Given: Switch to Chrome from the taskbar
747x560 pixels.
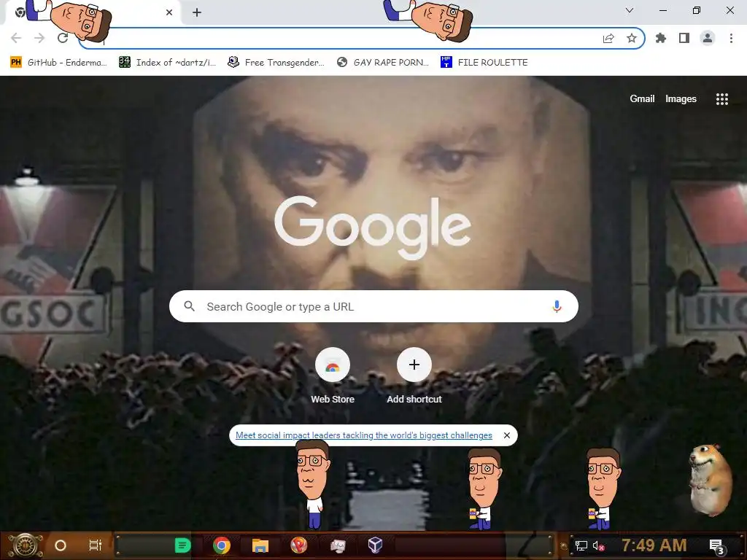Looking at the screenshot, I should (x=222, y=545).
